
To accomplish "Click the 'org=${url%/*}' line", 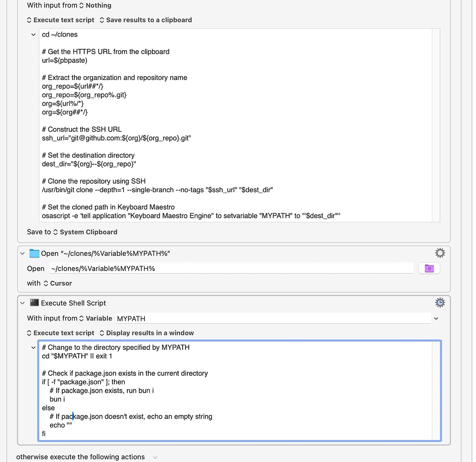I will coord(63,104).
